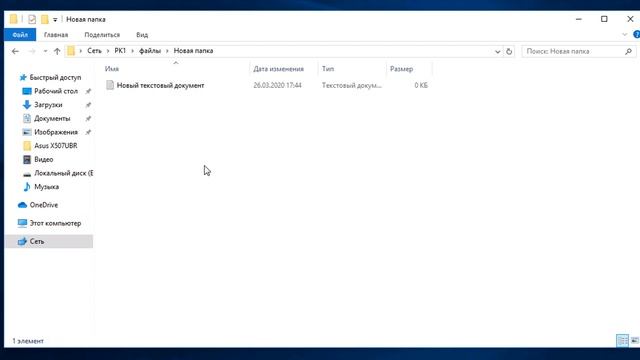
Task: Click the pin icon next to Рабочий стол
Action: (x=88, y=91)
